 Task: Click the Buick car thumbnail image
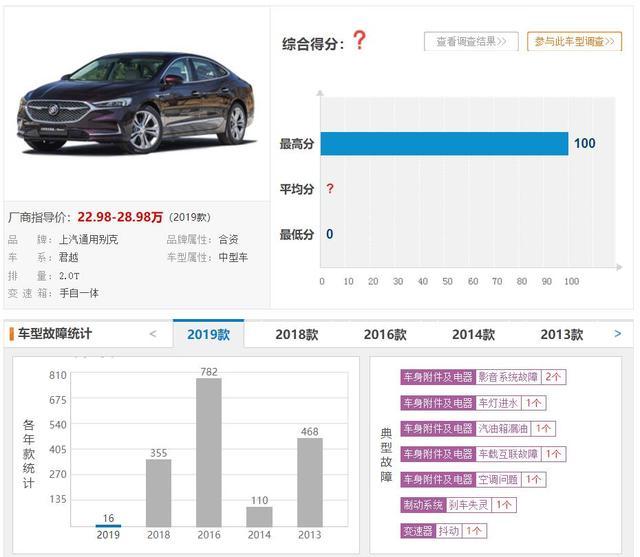[137, 102]
